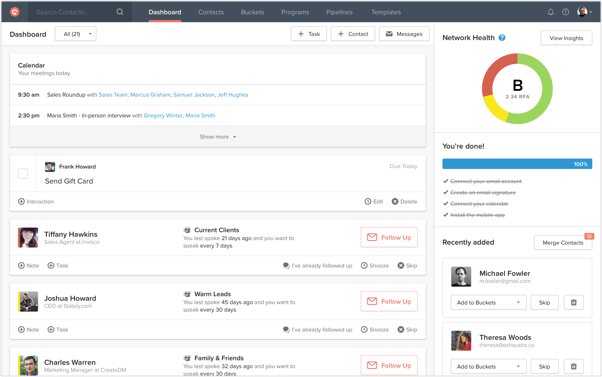This screenshot has height=377, width=602.
Task: Snooze Joshua Howard reminder
Action: pyautogui.click(x=375, y=330)
